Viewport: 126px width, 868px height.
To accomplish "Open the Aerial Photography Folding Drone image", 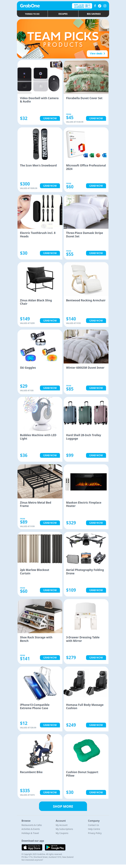I will pyautogui.click(x=86, y=549).
